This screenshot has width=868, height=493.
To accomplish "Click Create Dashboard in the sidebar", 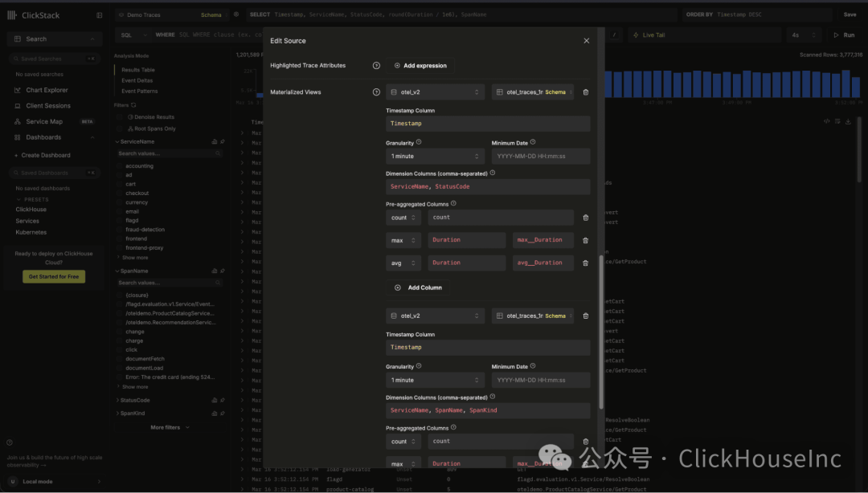I will (x=42, y=156).
